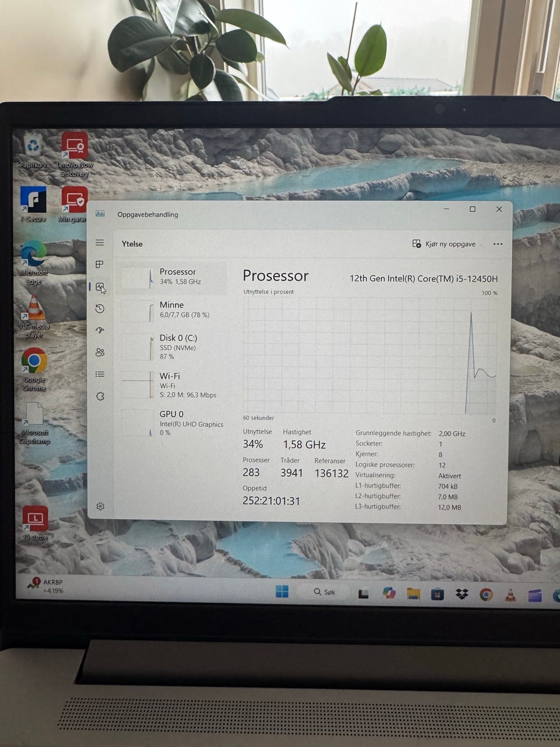
Task: Click the Minne mini graph thumbnail
Action: (138, 310)
